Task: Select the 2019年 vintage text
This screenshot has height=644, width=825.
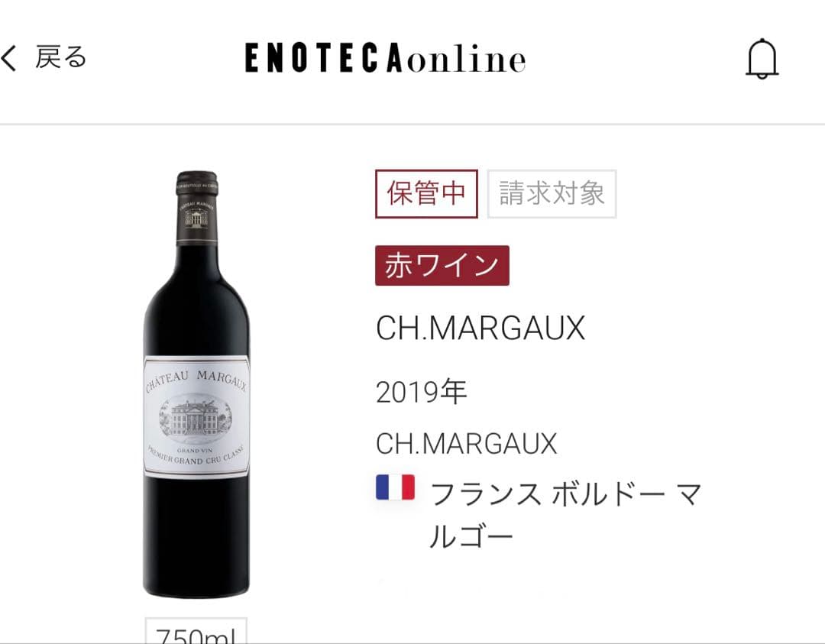Action: 422,392
